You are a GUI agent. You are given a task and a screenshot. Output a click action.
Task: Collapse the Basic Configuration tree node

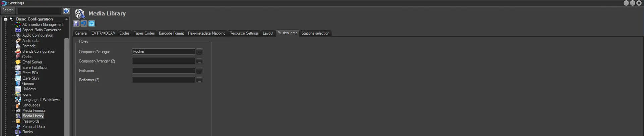[6, 19]
